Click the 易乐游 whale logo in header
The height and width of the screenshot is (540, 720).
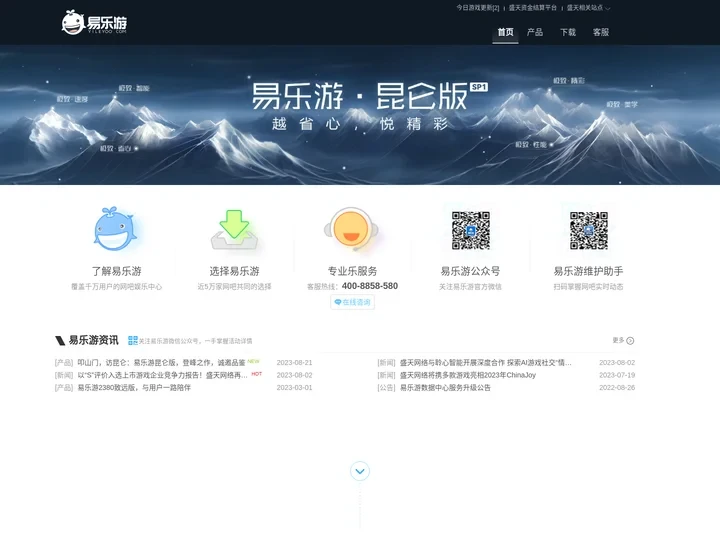click(x=94, y=22)
